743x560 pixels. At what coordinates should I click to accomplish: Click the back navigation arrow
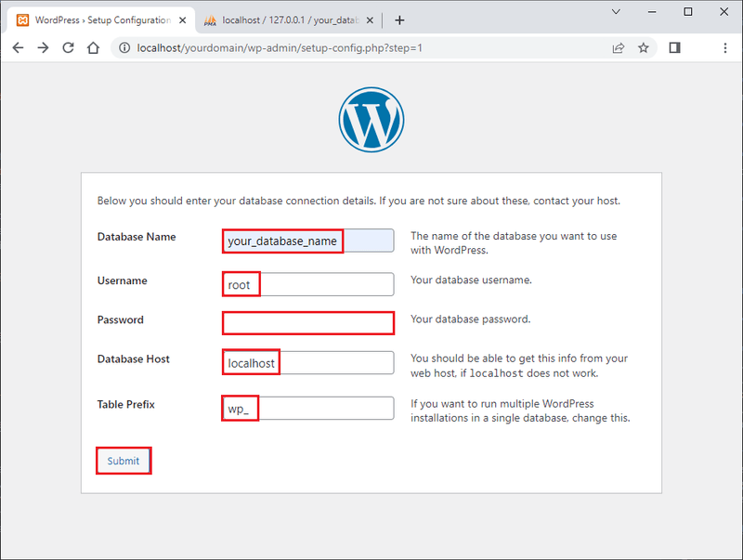(19, 47)
